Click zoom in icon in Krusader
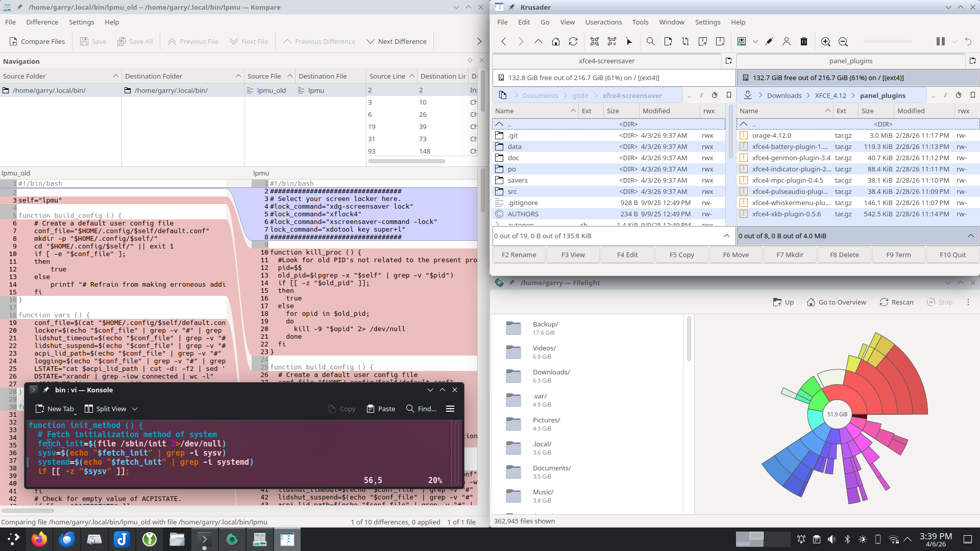The width and height of the screenshot is (980, 551). (825, 42)
